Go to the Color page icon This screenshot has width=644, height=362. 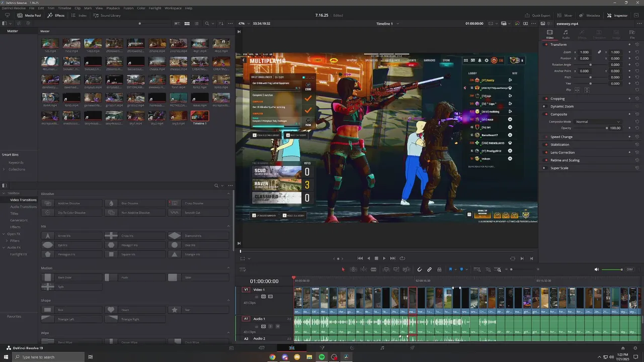(352, 348)
